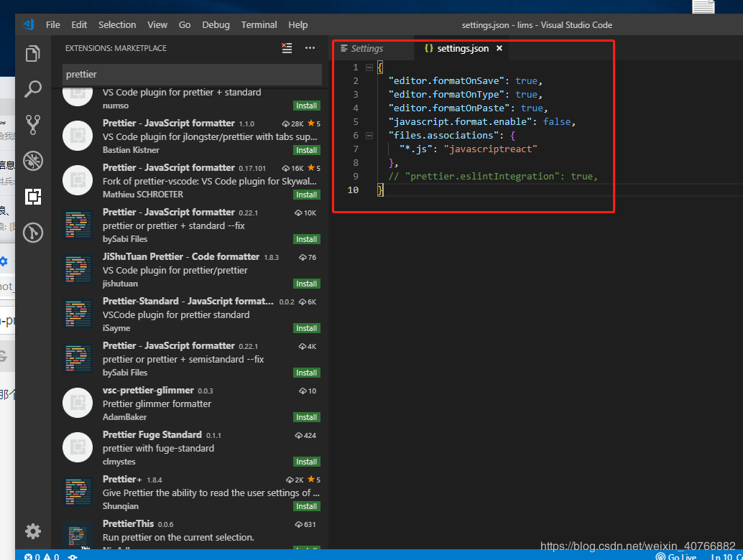The height and width of the screenshot is (560, 743).
Task: Open the Terminal menu
Action: click(259, 24)
